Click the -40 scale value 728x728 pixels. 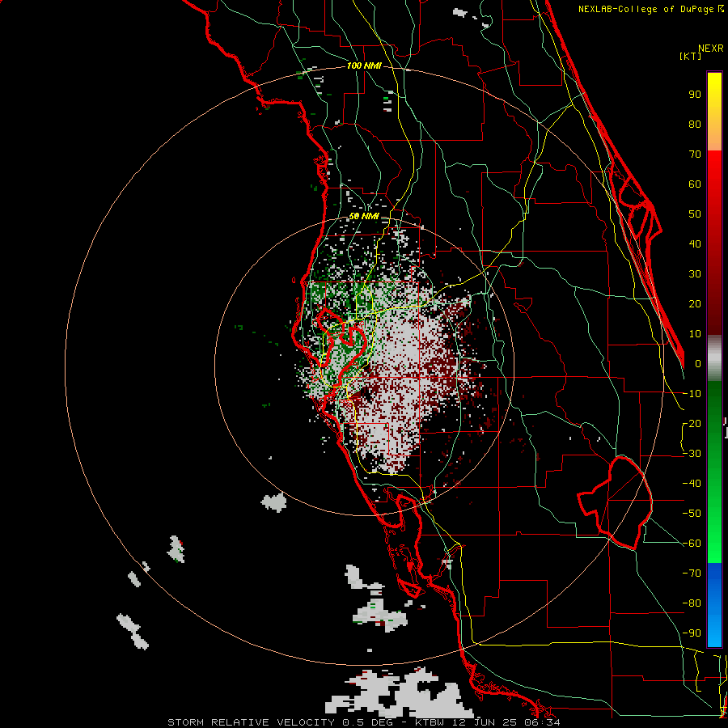point(692,484)
